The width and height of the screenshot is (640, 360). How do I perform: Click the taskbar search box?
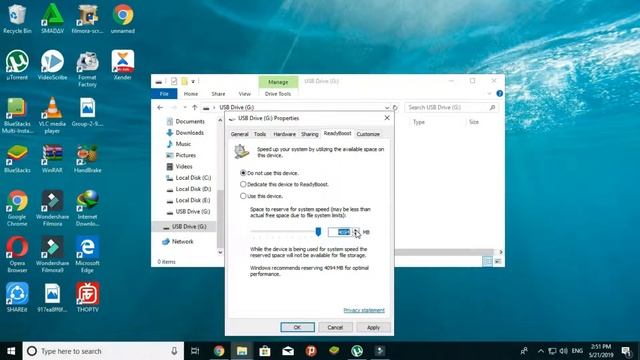103,351
